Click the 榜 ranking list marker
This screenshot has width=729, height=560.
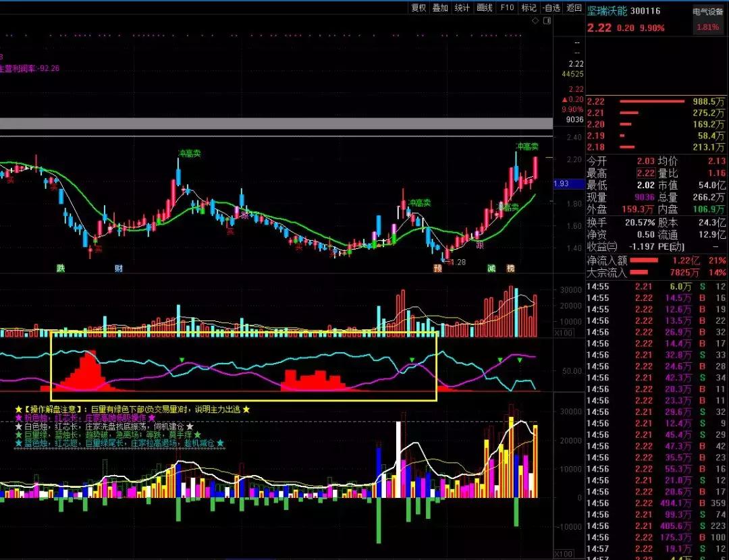(510, 268)
